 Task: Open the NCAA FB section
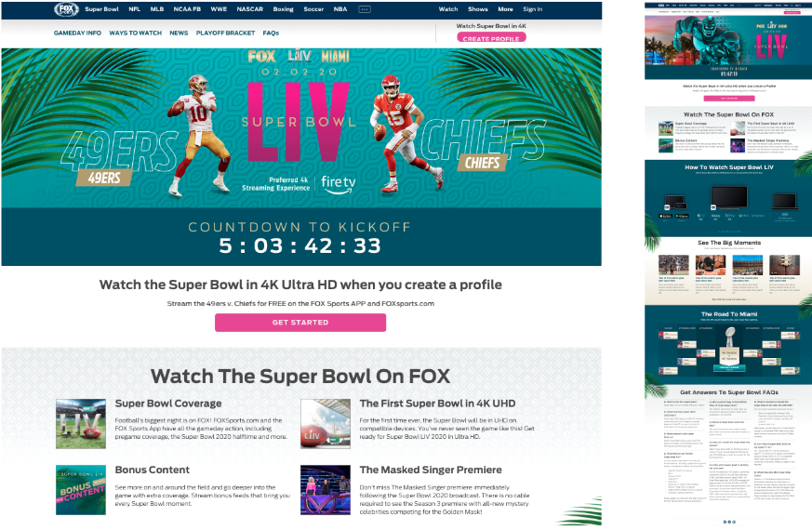tap(187, 9)
